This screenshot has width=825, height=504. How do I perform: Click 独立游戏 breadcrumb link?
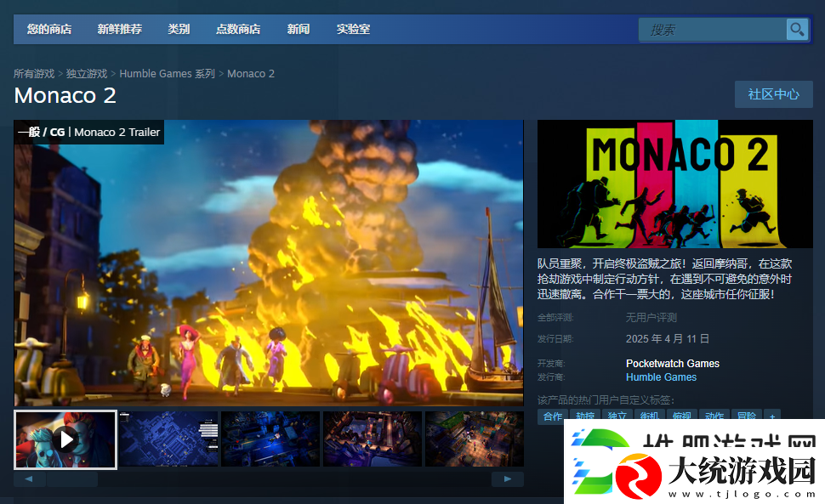pyautogui.click(x=86, y=74)
